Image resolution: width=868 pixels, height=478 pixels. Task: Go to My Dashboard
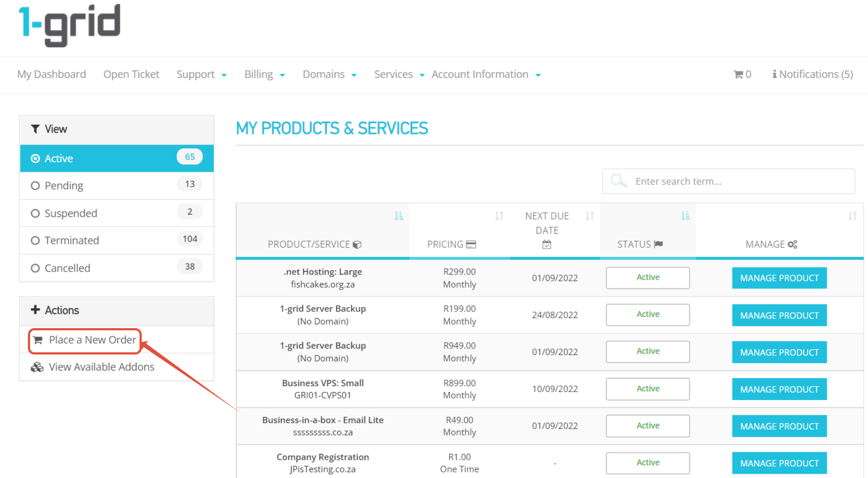[52, 74]
